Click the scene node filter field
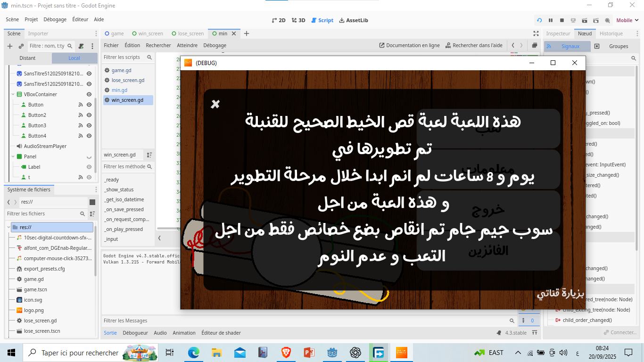644x362 pixels. click(51, 46)
